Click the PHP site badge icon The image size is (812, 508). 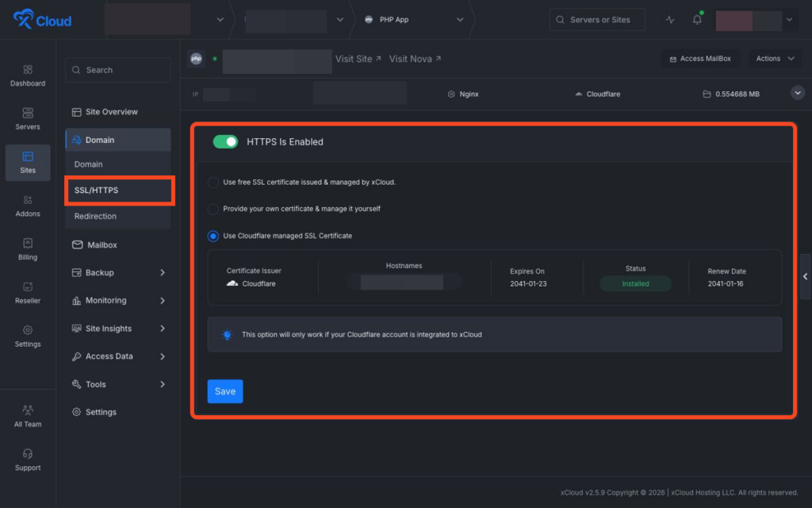(197, 59)
